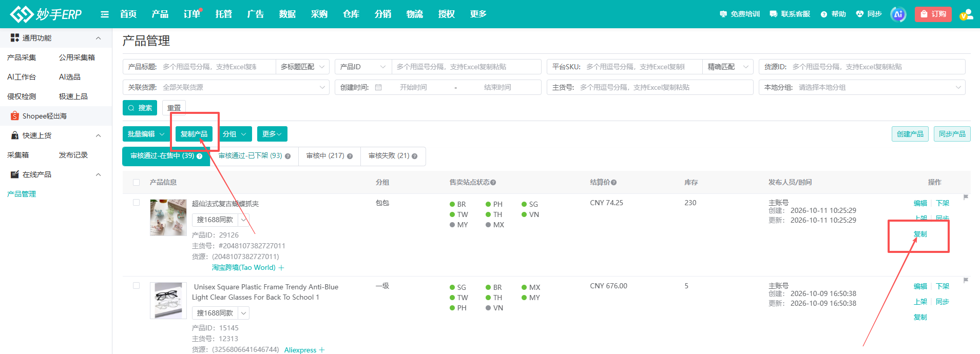This screenshot has width=980, height=354.
Task: Click the 联系客服 chat icon
Action: [x=773, y=14]
